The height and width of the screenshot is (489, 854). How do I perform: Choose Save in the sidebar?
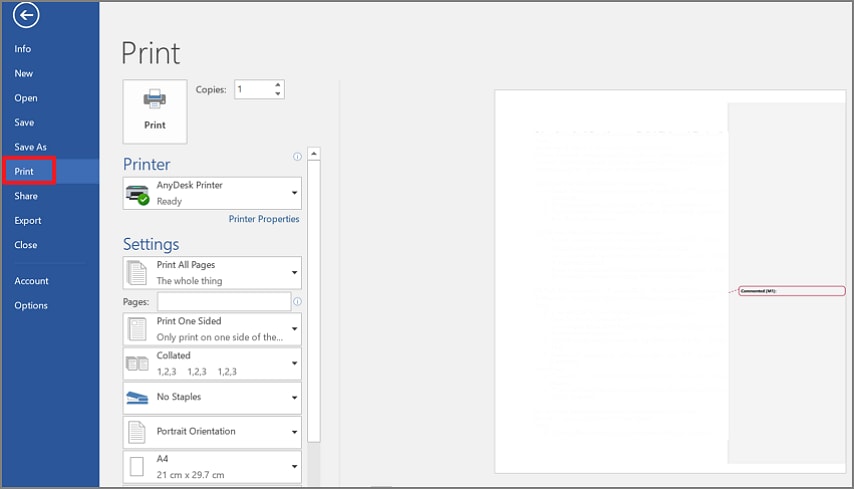point(24,123)
